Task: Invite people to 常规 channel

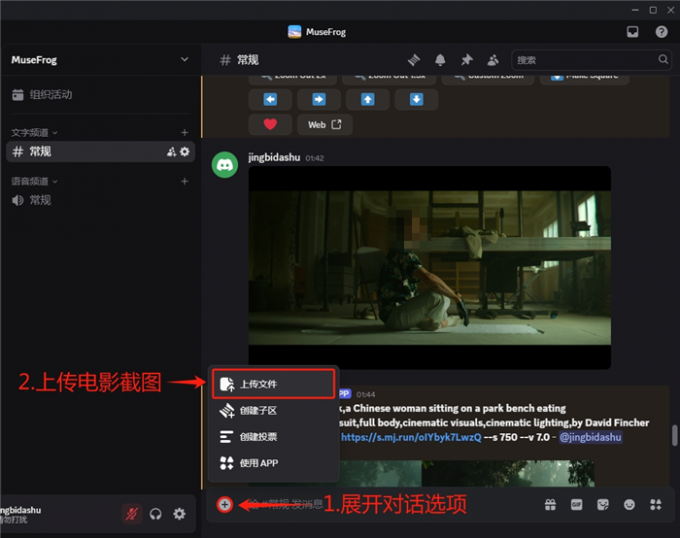Action: (171, 152)
